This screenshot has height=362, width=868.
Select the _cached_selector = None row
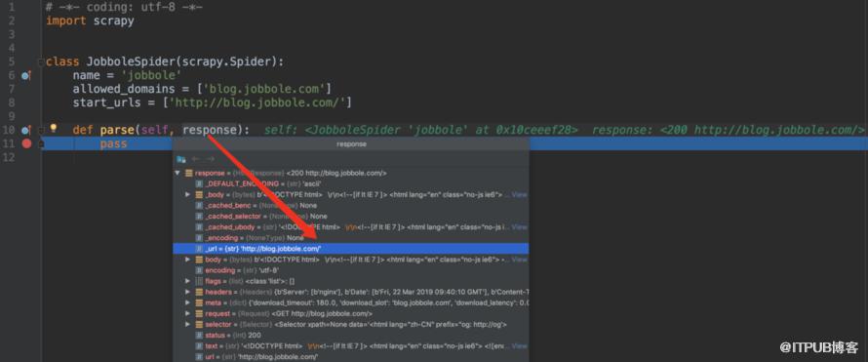click(351, 217)
